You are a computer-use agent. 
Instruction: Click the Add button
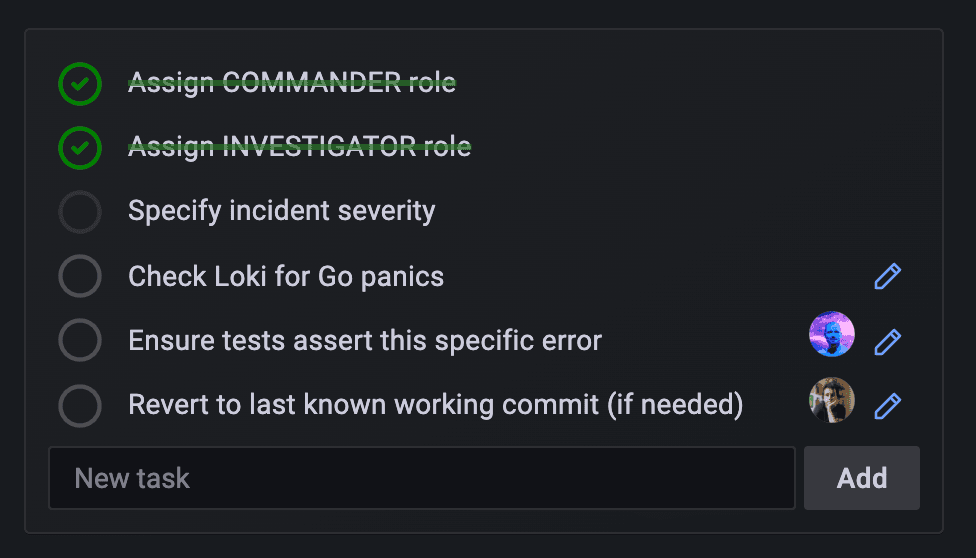coord(861,478)
